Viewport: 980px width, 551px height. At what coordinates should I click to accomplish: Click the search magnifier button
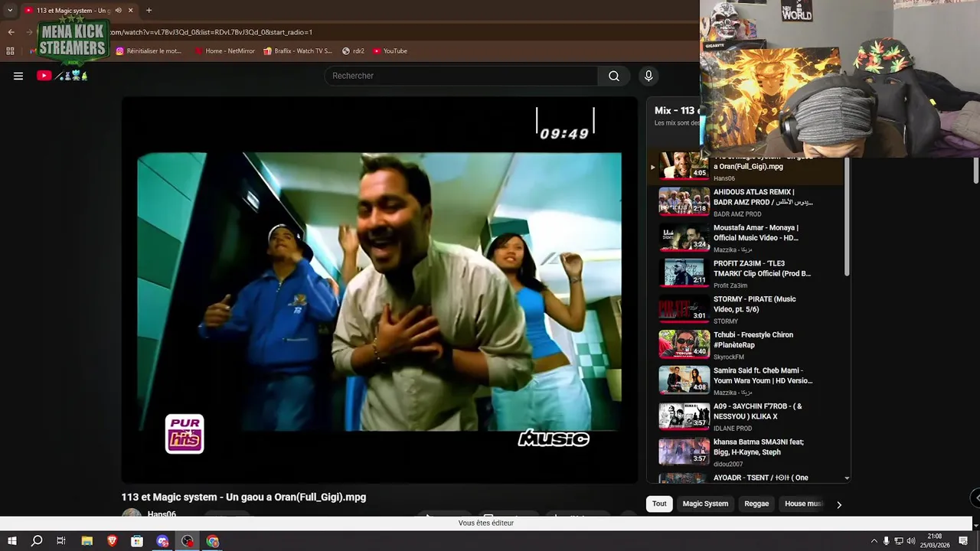[x=614, y=76]
